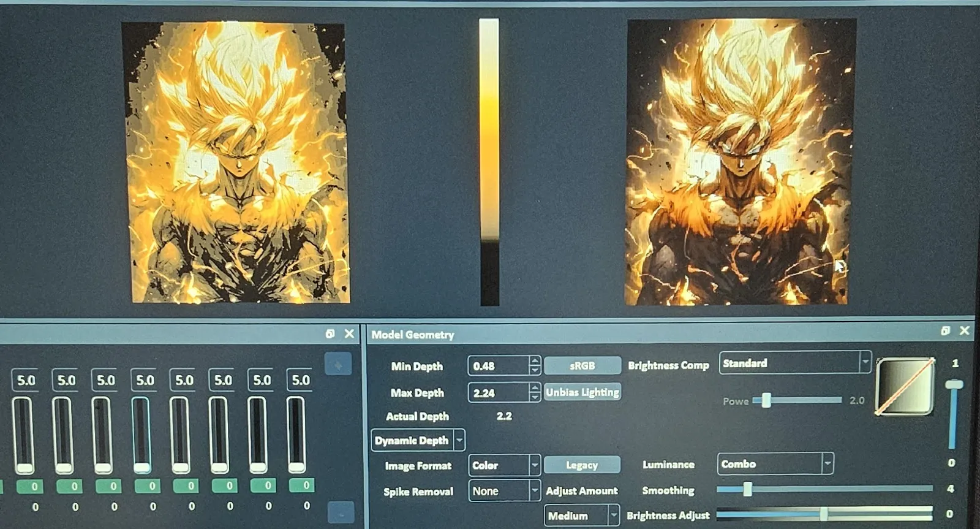Open the Adjust Amount Medium dropdown
Screen dimensions: 980x529
(x=581, y=516)
